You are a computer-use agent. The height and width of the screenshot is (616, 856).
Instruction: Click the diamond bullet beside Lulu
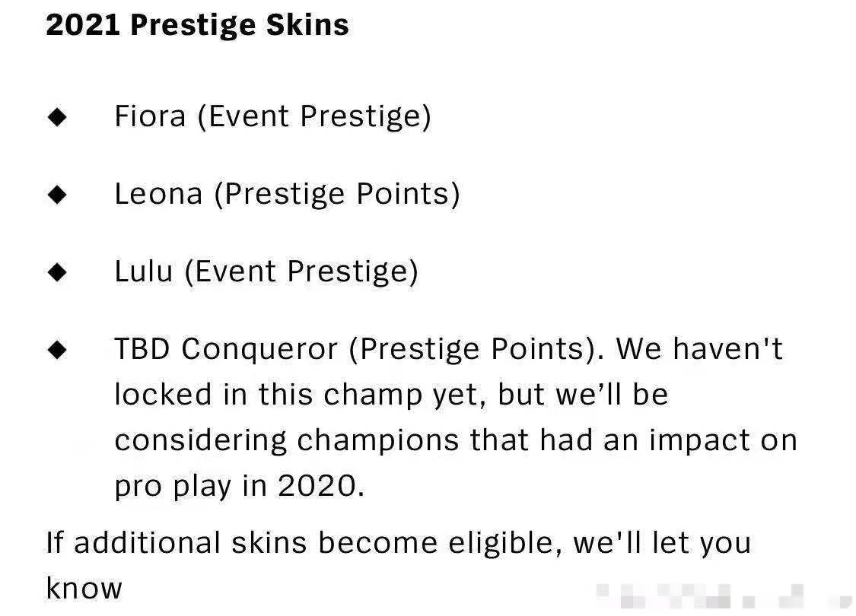(x=57, y=272)
